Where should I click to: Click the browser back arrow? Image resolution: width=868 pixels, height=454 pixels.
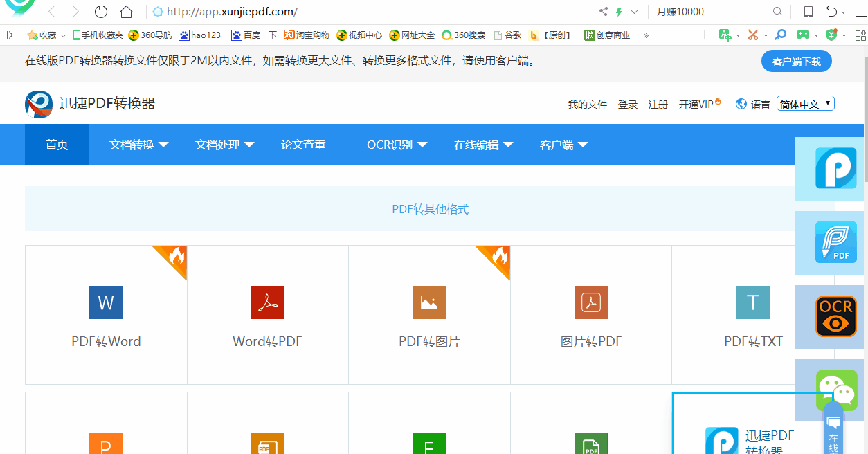[x=53, y=12]
